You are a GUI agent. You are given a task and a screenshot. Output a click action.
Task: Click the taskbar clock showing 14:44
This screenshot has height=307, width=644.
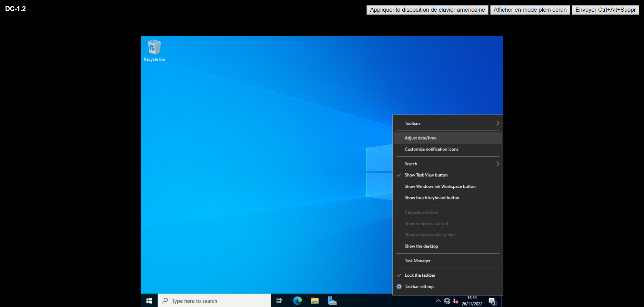click(x=472, y=300)
